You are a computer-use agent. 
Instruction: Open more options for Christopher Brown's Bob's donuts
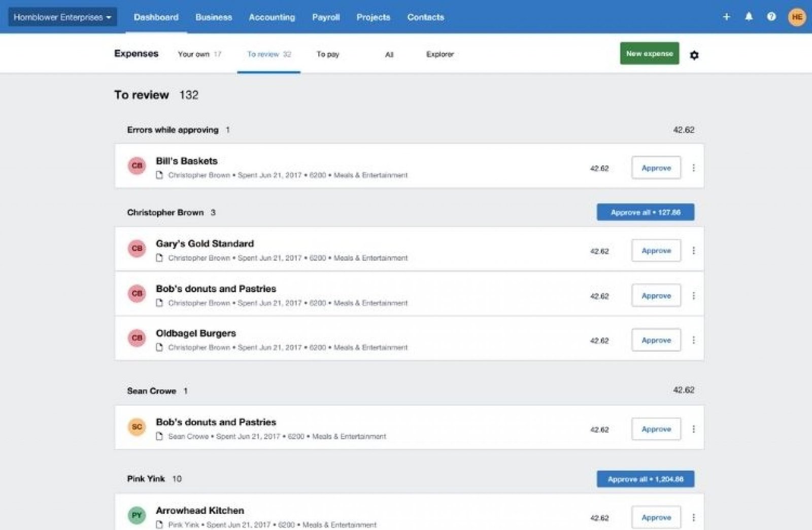coord(693,296)
